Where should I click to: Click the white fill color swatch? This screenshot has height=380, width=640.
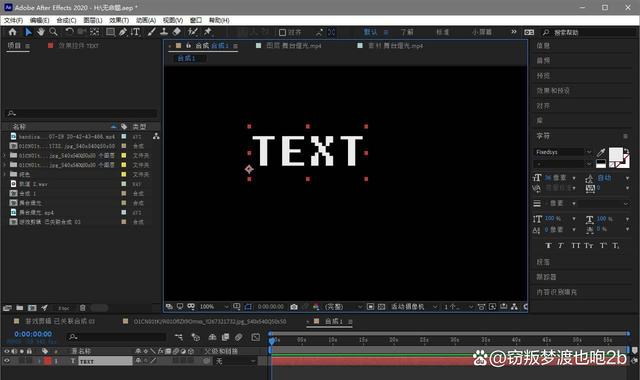tap(616, 155)
